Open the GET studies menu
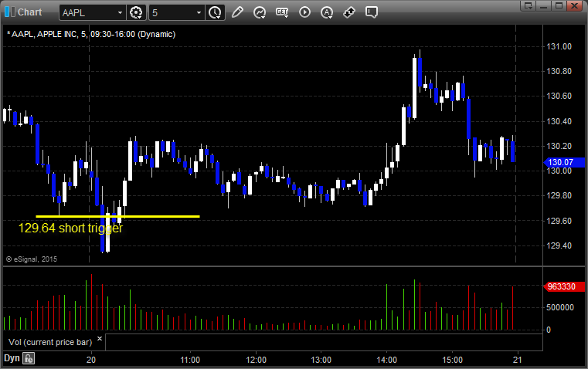The width and height of the screenshot is (588, 369). tap(282, 12)
